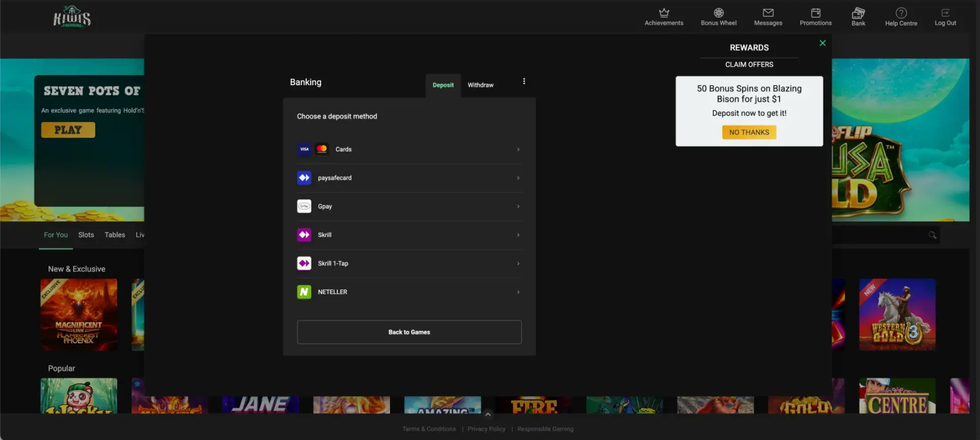The image size is (980, 440).
Task: Expand the paysafecard deposit option
Action: [409, 178]
